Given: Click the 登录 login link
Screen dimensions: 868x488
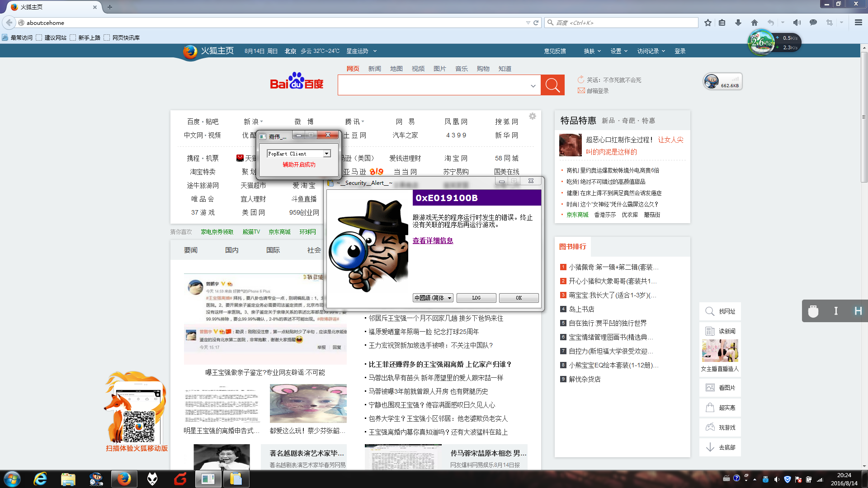Looking at the screenshot, I should tap(680, 51).
